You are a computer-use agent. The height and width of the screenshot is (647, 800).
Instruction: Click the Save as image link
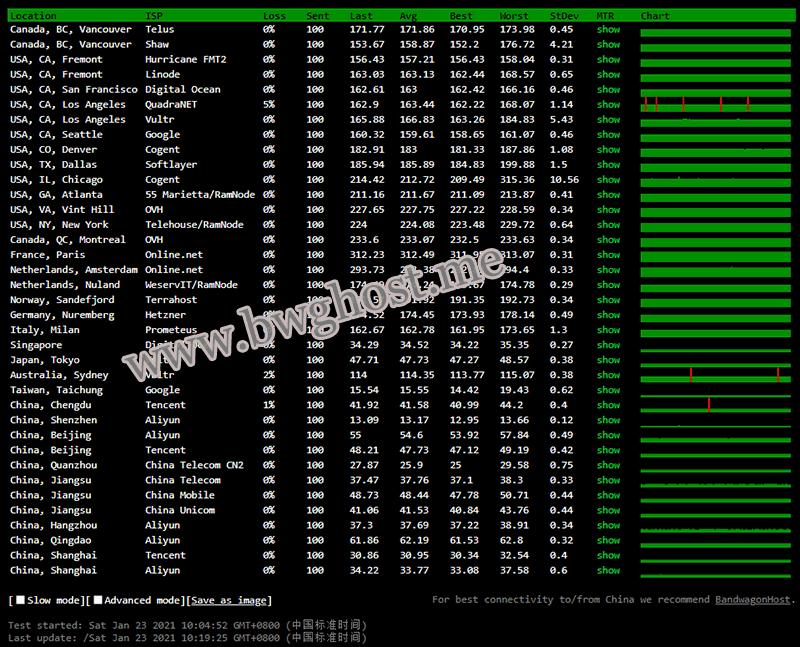pos(230,600)
